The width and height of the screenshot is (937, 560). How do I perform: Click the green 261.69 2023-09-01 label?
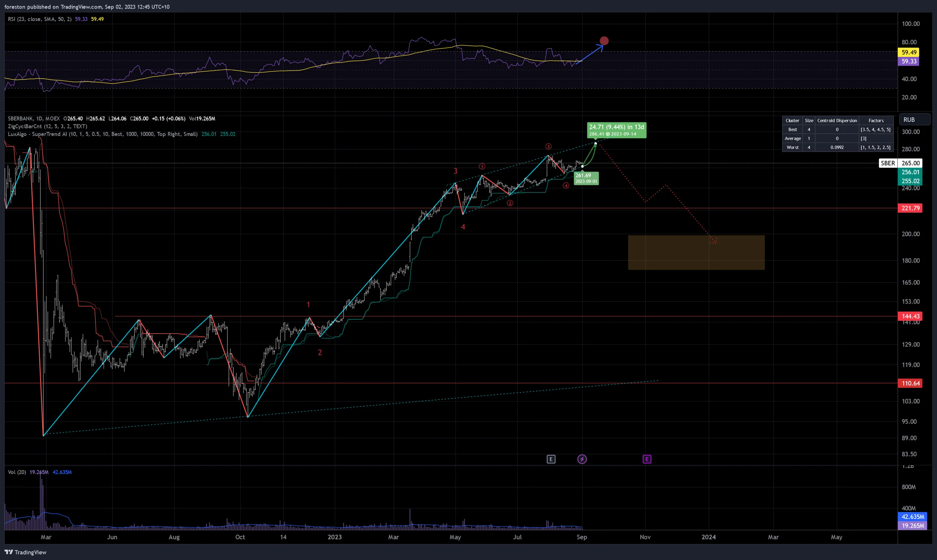coord(586,178)
